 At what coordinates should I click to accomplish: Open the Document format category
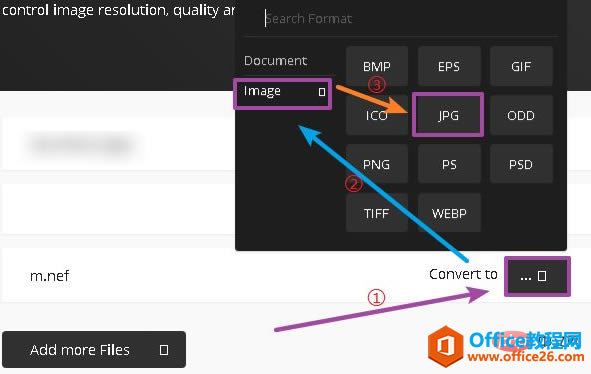point(276,61)
